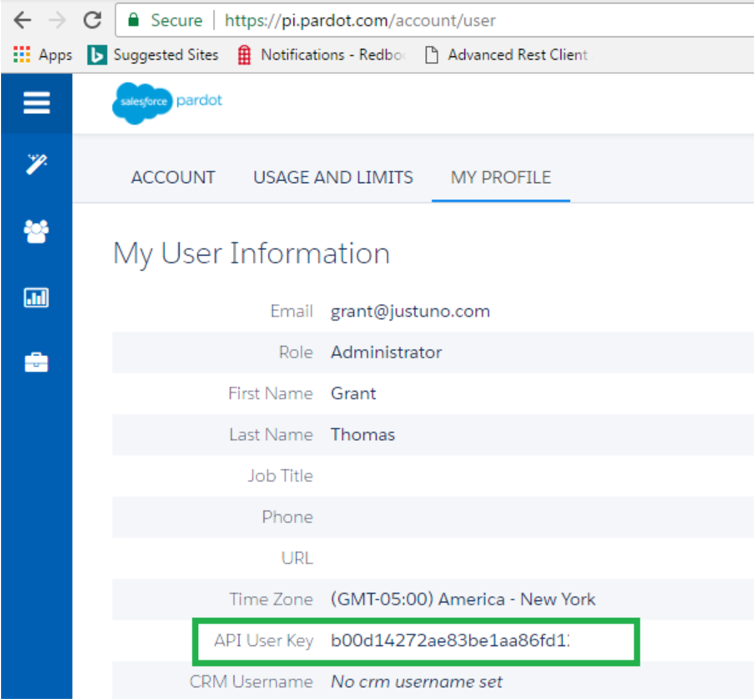Click the green Secure padlock icon

[133, 20]
